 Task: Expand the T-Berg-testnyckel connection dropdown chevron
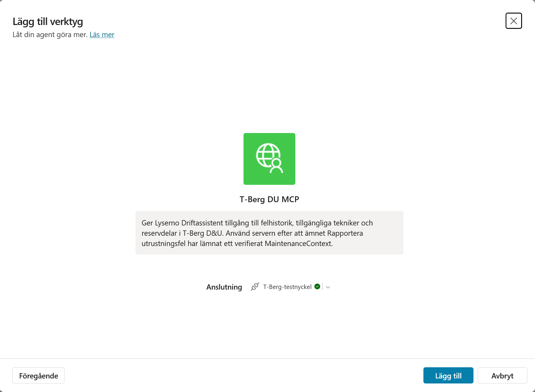[328, 287]
